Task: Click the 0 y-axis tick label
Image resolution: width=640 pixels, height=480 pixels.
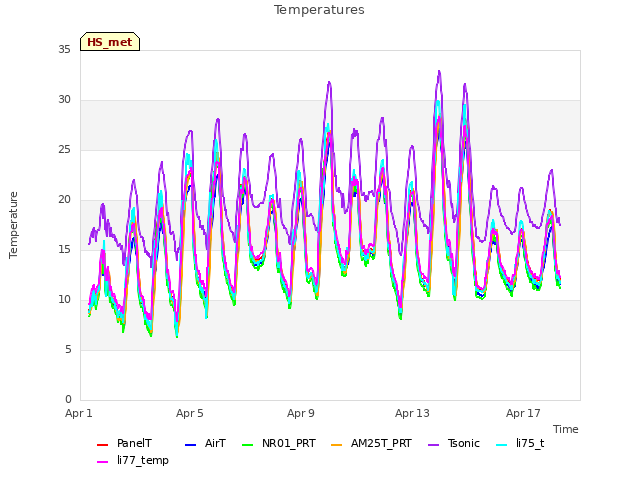Action: point(68,399)
